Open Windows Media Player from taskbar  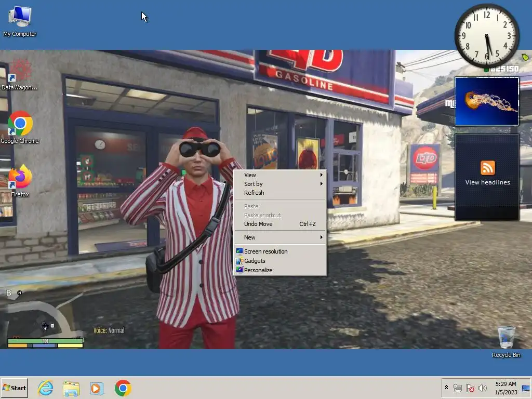(x=96, y=388)
